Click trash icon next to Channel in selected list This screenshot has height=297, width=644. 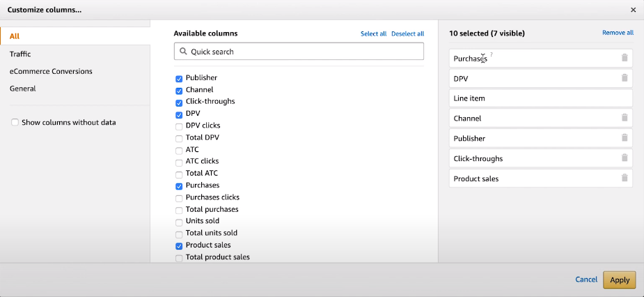625,118
